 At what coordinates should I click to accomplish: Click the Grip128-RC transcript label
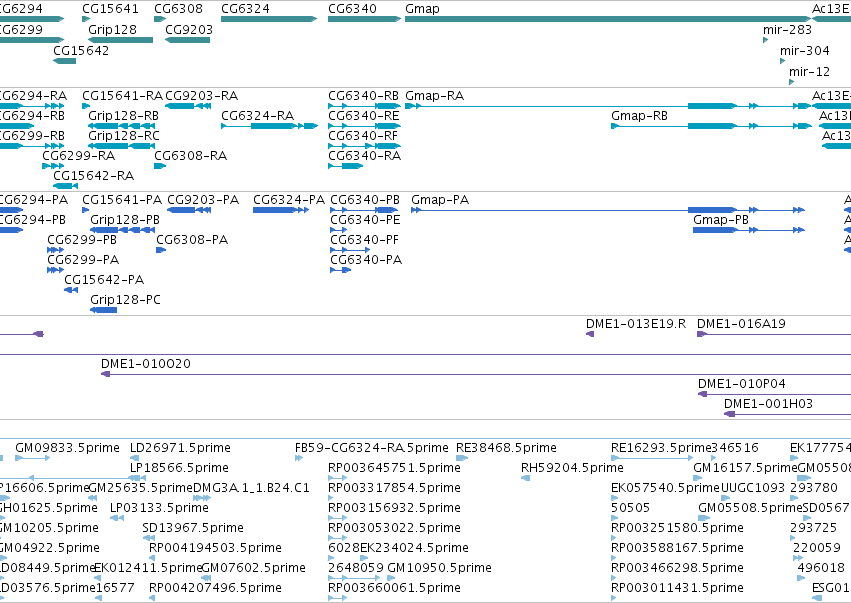(x=124, y=136)
